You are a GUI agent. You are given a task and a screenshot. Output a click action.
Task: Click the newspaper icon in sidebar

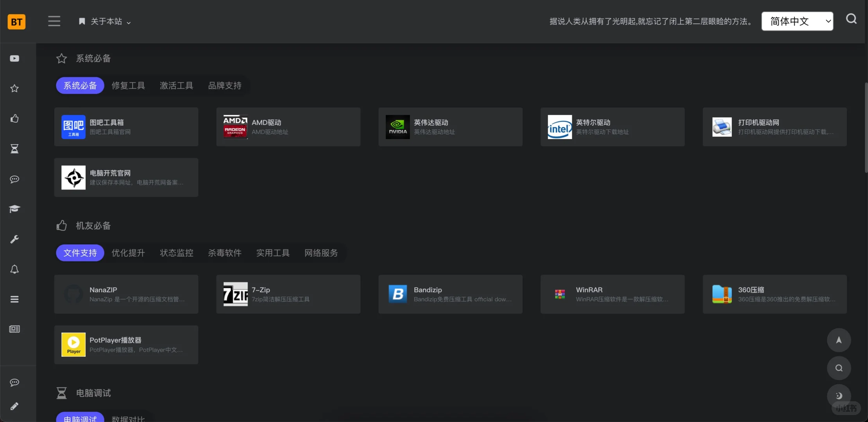coord(14,329)
